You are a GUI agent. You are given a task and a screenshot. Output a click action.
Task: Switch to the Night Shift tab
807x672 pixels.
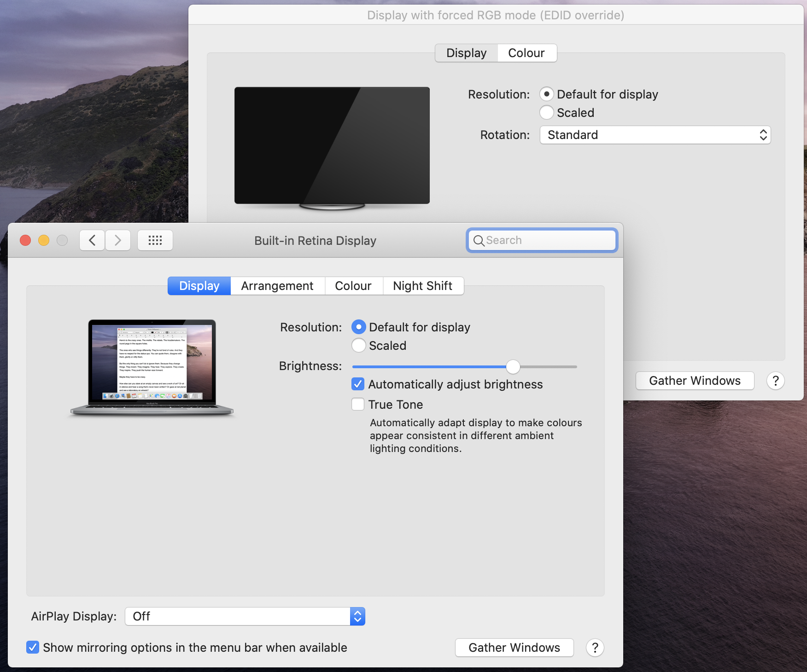(422, 286)
